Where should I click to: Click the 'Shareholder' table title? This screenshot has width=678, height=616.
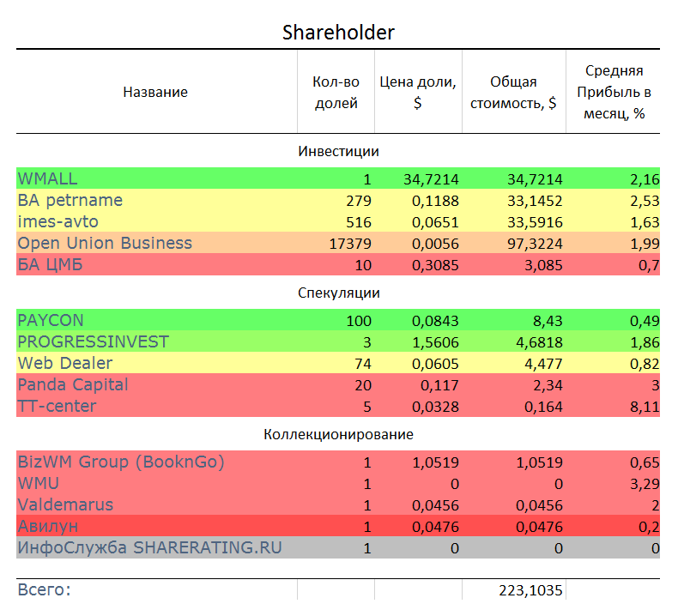tap(338, 33)
